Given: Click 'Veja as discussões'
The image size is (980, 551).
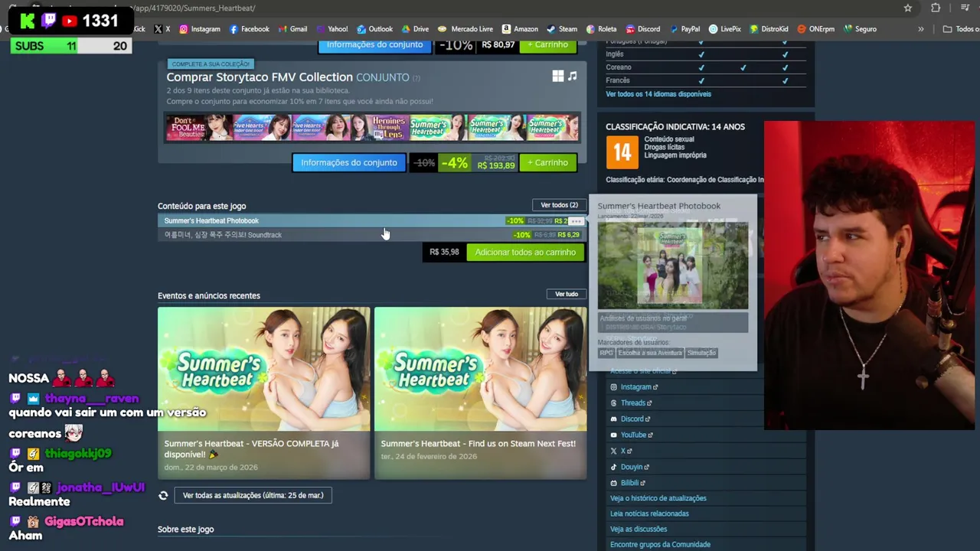Looking at the screenshot, I should [x=639, y=529].
